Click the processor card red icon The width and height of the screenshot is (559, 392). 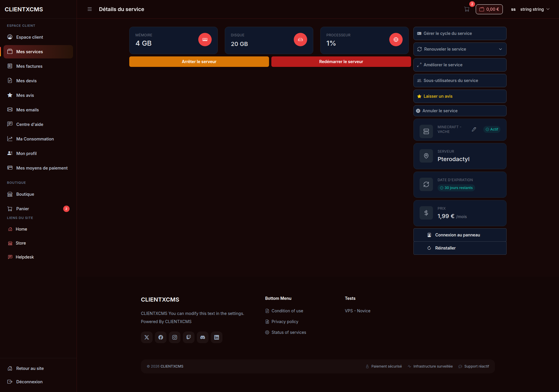point(396,40)
